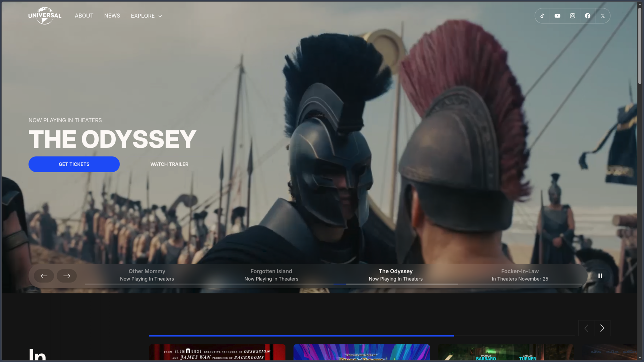The width and height of the screenshot is (644, 362).
Task: Open Universal's X (Twitter) icon
Action: click(603, 16)
